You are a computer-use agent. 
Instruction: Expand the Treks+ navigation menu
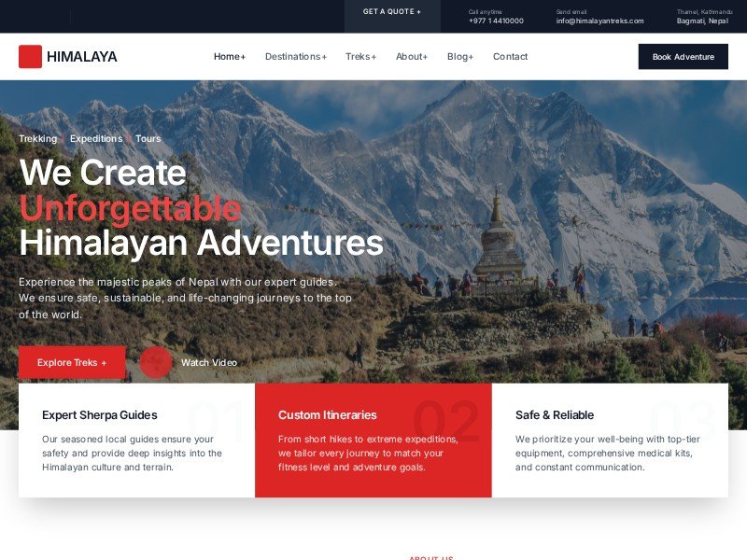click(361, 57)
